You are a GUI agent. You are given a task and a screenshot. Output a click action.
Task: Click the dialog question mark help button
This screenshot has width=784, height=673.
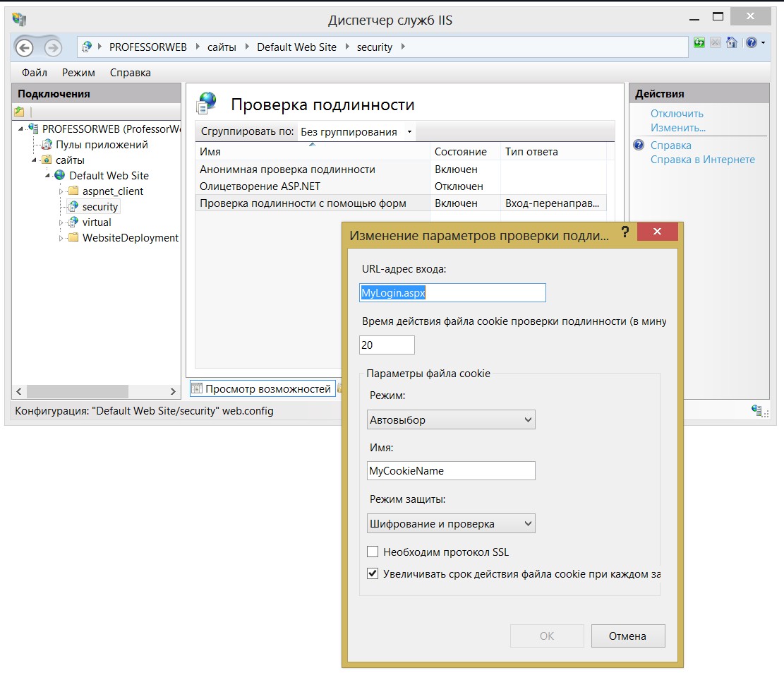[x=625, y=232]
